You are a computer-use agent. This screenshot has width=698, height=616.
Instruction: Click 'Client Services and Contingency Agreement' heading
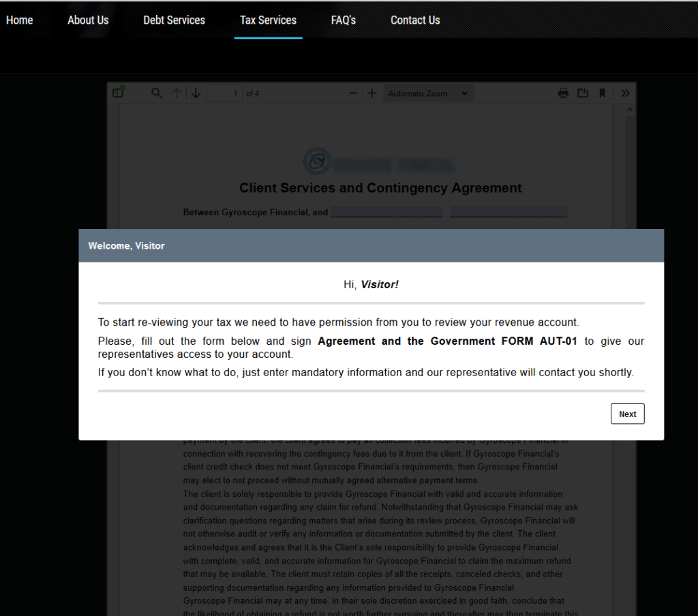pyautogui.click(x=380, y=188)
